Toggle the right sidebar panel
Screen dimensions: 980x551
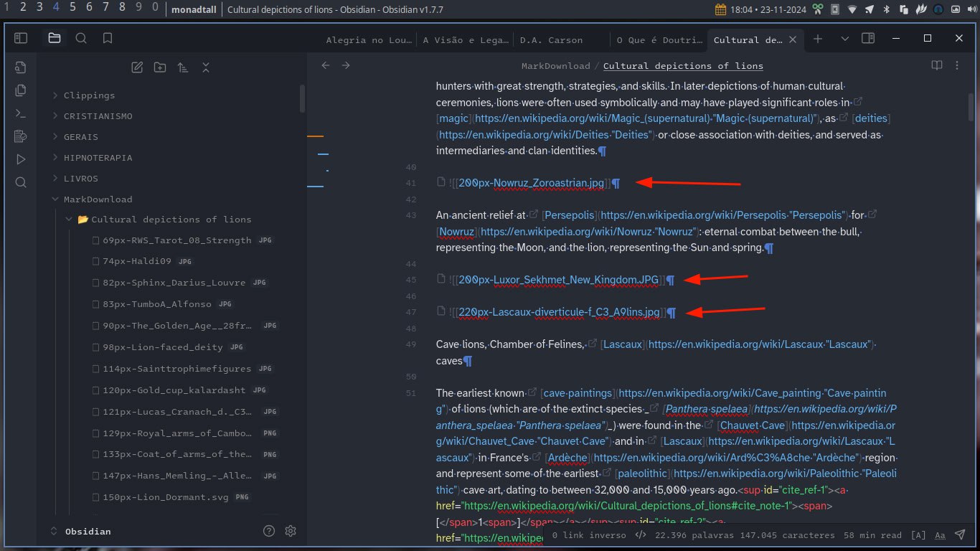(868, 39)
